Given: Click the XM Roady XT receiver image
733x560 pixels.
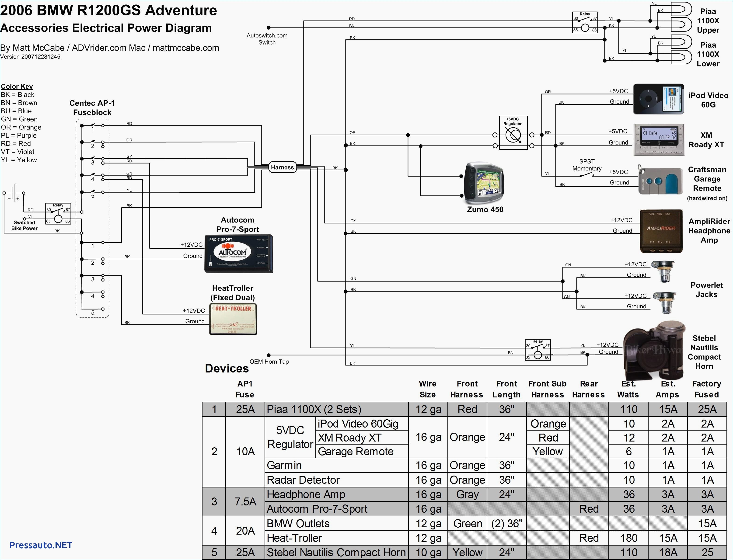Looking at the screenshot, I should pyautogui.click(x=659, y=140).
